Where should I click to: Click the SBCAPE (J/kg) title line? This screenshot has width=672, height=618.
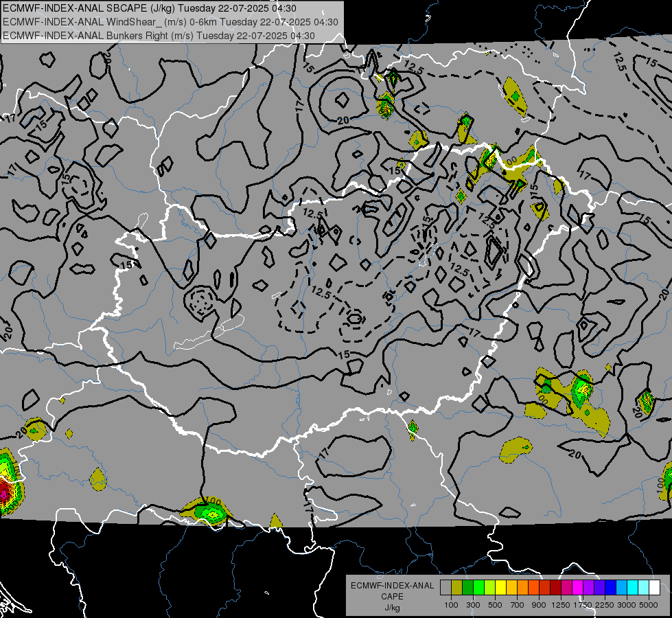[150, 8]
